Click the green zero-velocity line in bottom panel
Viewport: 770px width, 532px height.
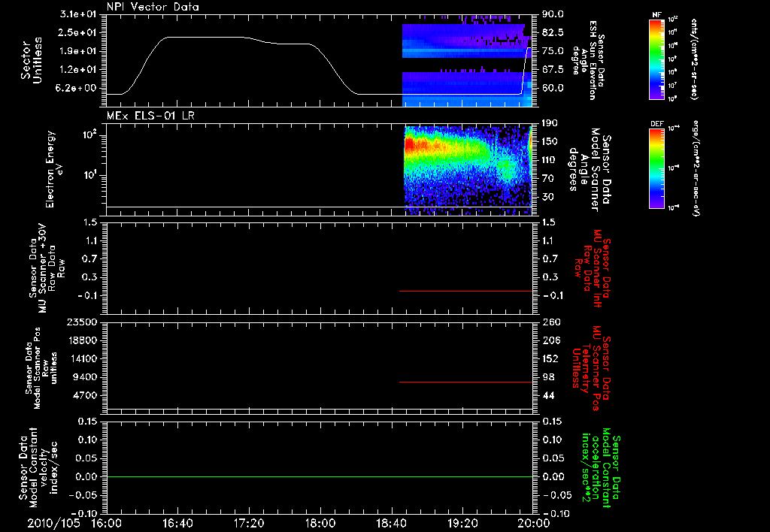[x=320, y=476]
